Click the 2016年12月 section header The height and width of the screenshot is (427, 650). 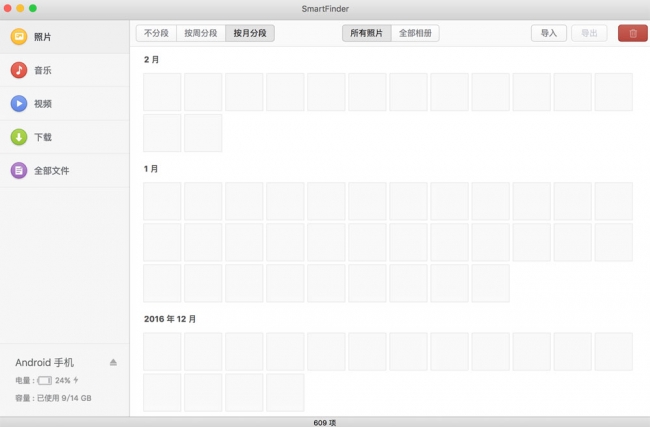(170, 319)
